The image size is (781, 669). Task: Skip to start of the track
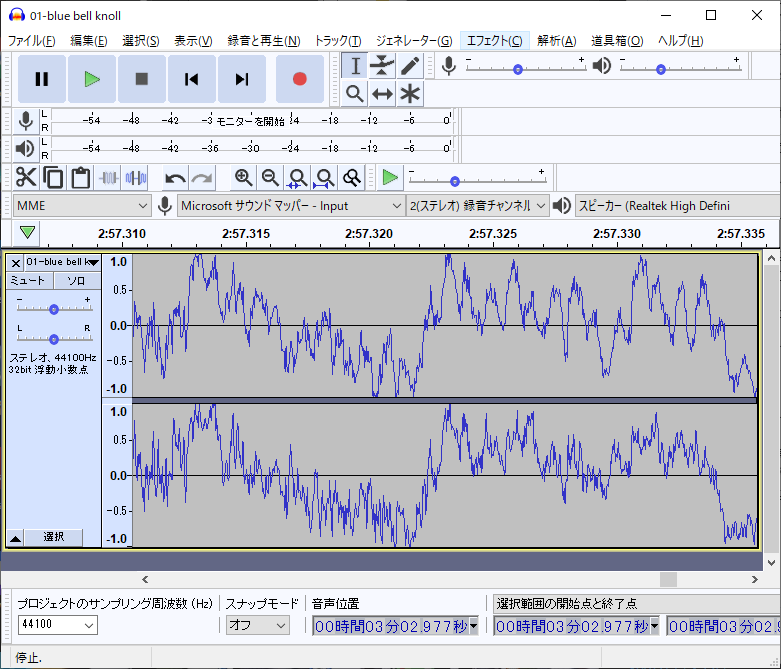(x=192, y=79)
